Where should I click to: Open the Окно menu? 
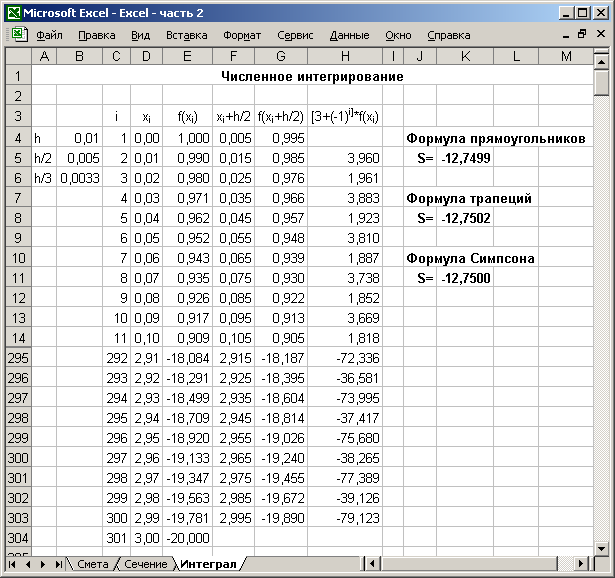coord(398,35)
